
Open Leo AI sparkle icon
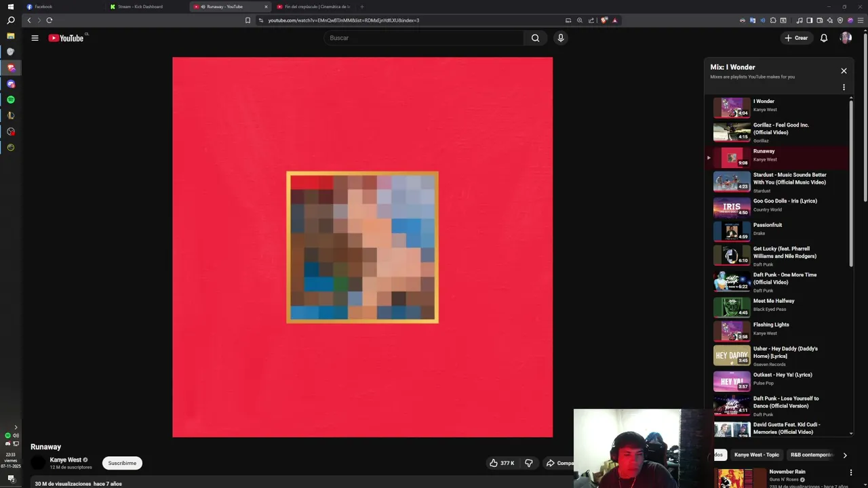(830, 20)
